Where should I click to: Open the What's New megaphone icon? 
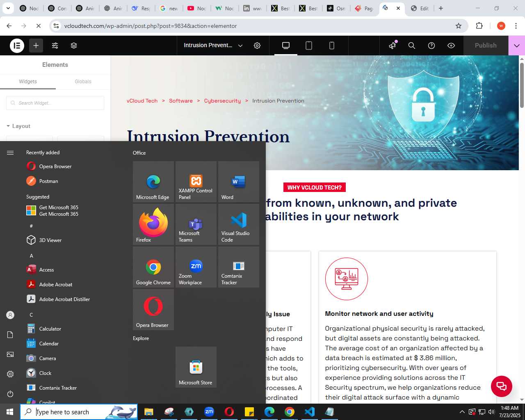click(393, 46)
